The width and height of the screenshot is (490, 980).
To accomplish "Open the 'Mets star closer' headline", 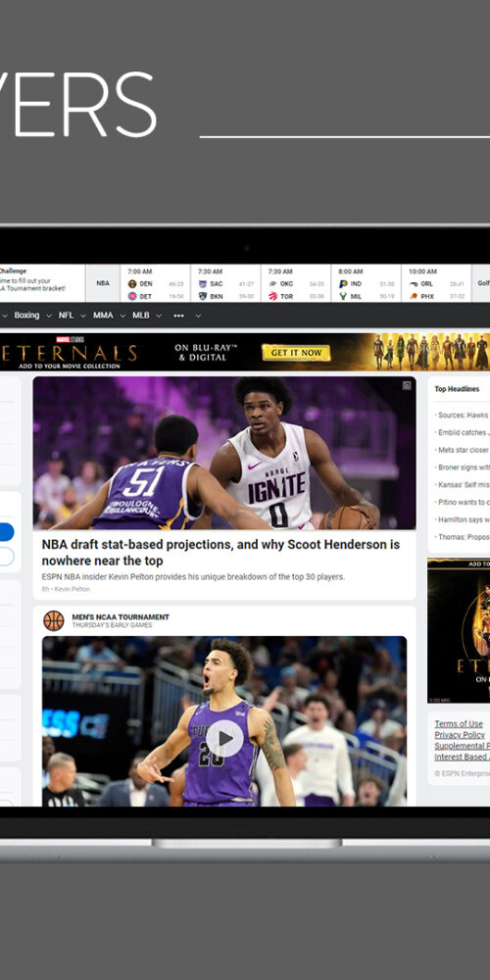I will (463, 450).
